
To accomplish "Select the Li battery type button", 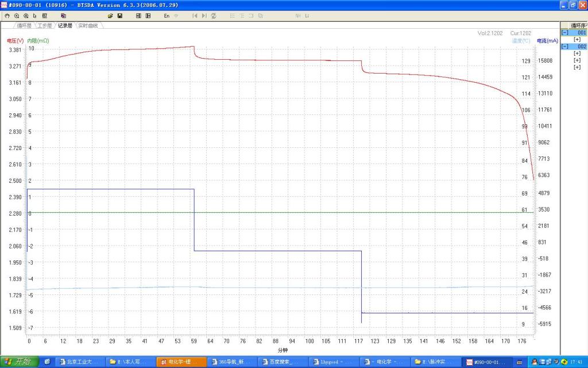I will click(x=307, y=16).
